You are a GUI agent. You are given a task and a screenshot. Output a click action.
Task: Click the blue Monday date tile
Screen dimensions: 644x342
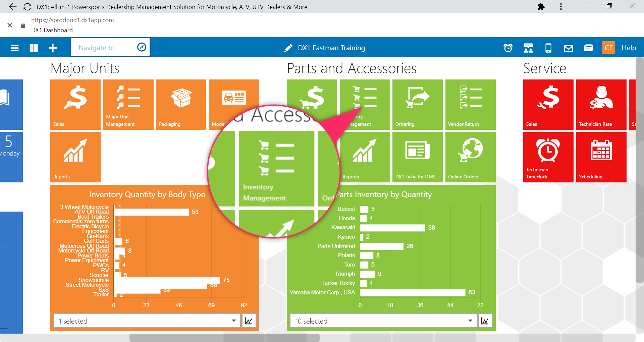(x=11, y=157)
